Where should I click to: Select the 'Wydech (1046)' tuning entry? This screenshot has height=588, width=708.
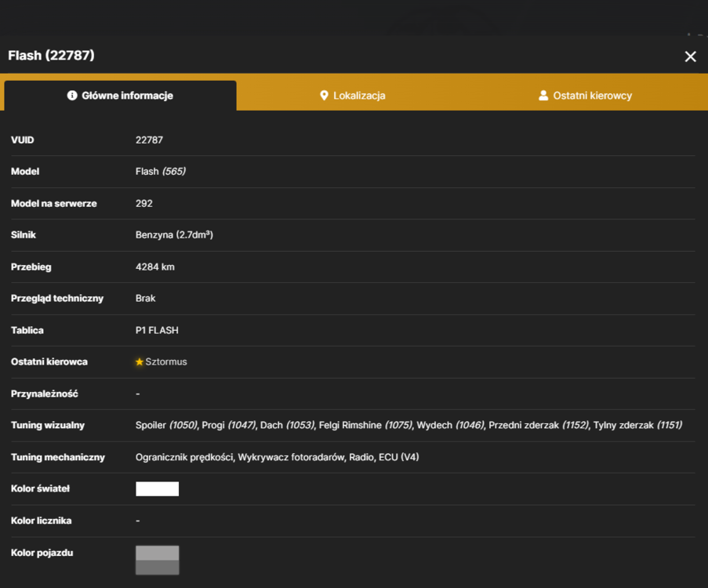(x=450, y=426)
